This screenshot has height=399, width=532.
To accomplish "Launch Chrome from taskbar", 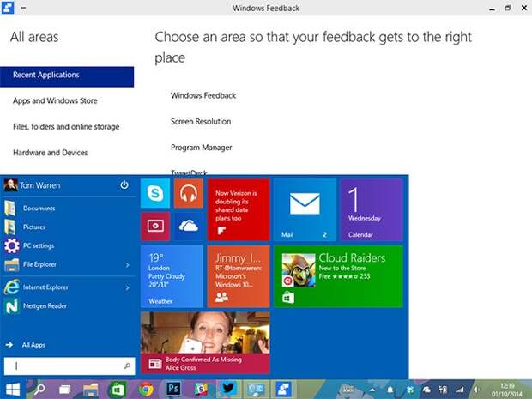I will 146,390.
